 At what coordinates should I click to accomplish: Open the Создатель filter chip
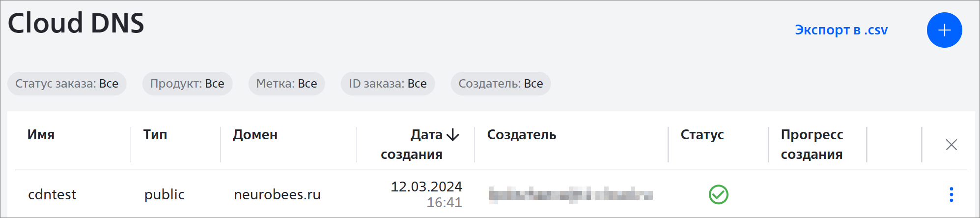[x=501, y=84]
